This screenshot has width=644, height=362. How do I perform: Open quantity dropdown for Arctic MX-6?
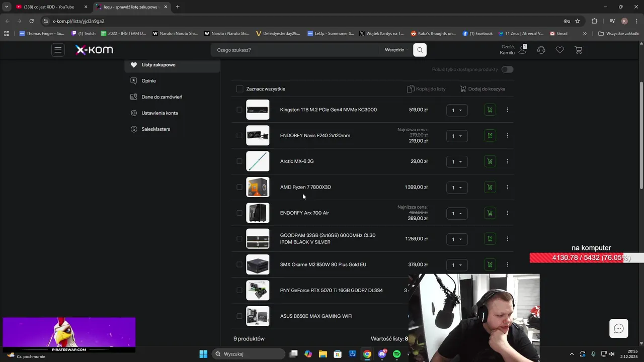coord(457,162)
